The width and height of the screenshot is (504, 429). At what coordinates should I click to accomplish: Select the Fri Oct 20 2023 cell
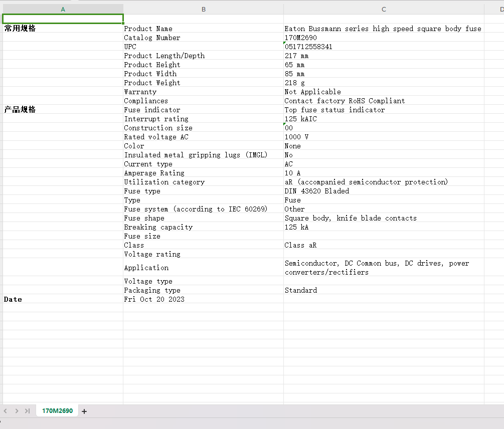[204, 299]
